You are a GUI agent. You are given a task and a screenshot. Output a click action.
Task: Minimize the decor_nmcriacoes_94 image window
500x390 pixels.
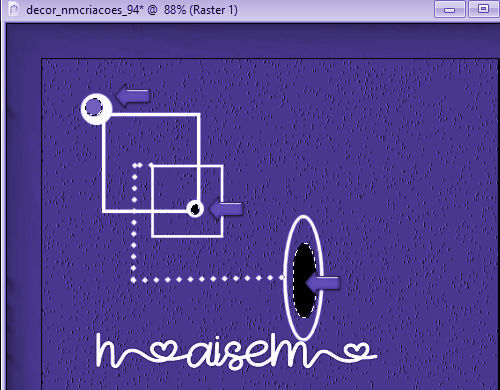[x=449, y=10]
